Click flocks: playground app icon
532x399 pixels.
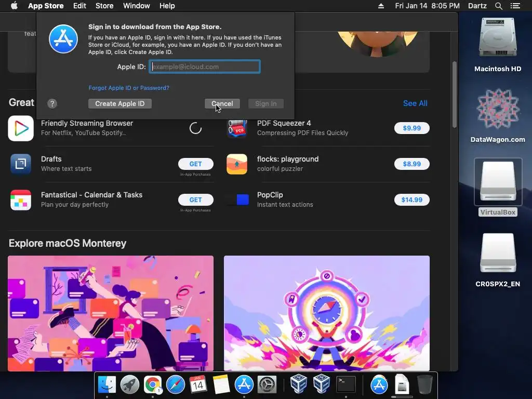[237, 164]
